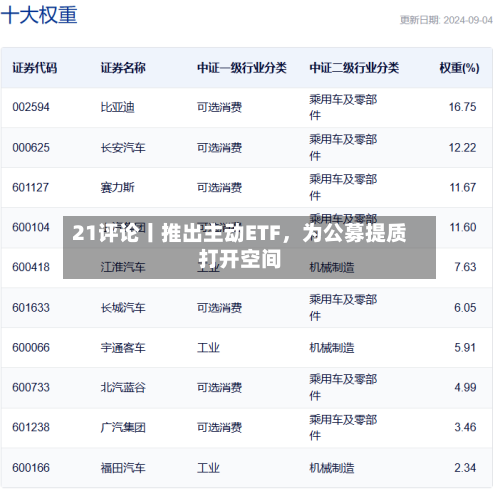Image resolution: width=500 pixels, height=496 pixels.
Task: Click stock code 601127
Action: click(x=31, y=187)
